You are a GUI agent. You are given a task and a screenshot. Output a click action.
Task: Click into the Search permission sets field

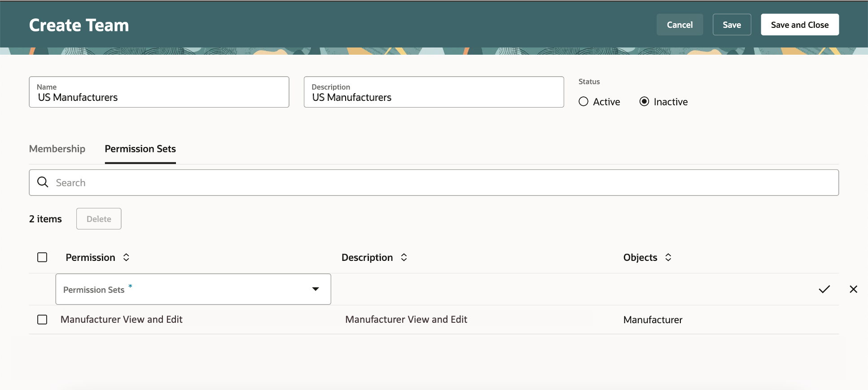point(434,182)
